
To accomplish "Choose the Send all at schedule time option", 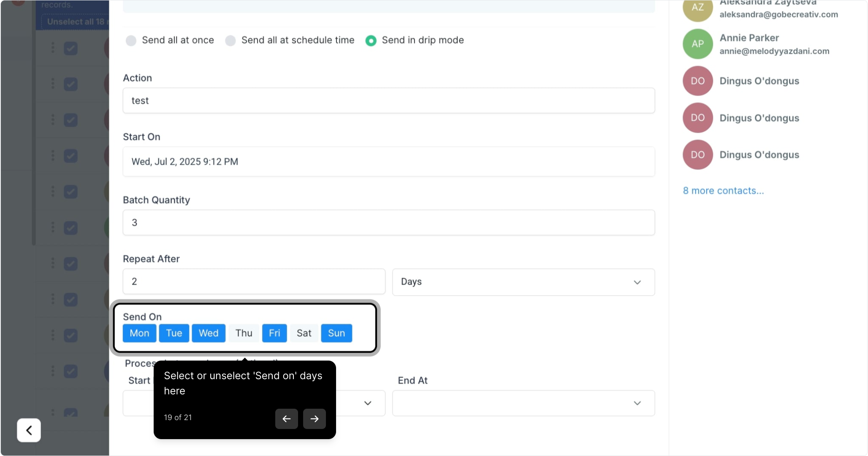I will pos(231,41).
